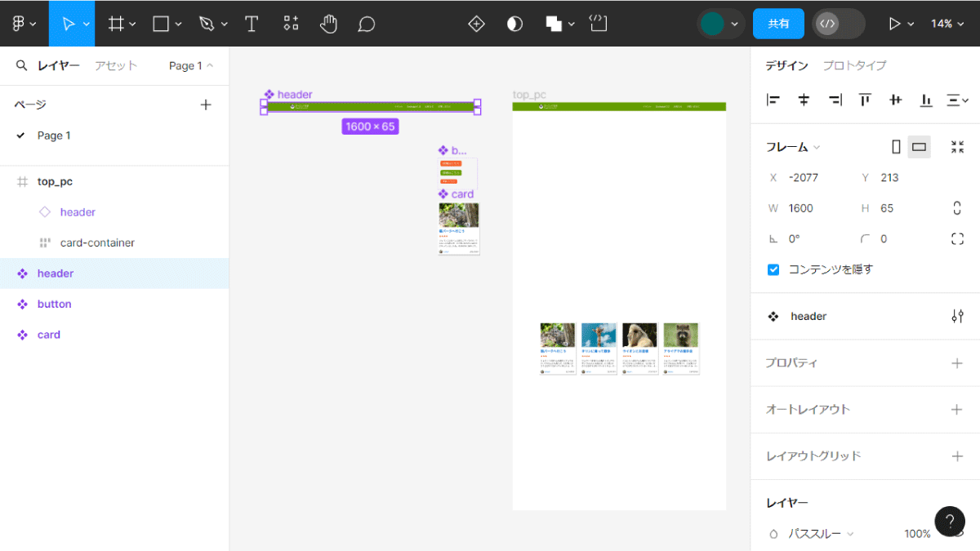Switch to the アセット tab

[116, 65]
